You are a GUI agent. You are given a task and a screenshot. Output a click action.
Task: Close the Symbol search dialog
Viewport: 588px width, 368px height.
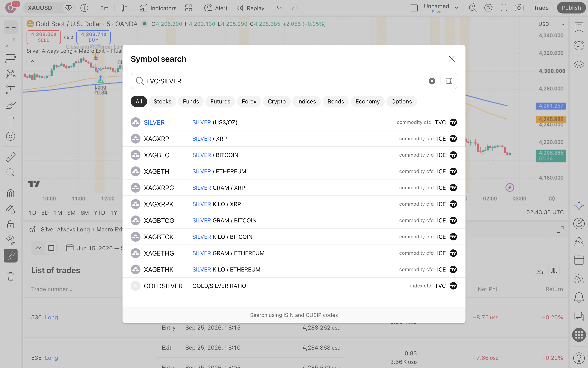451,59
